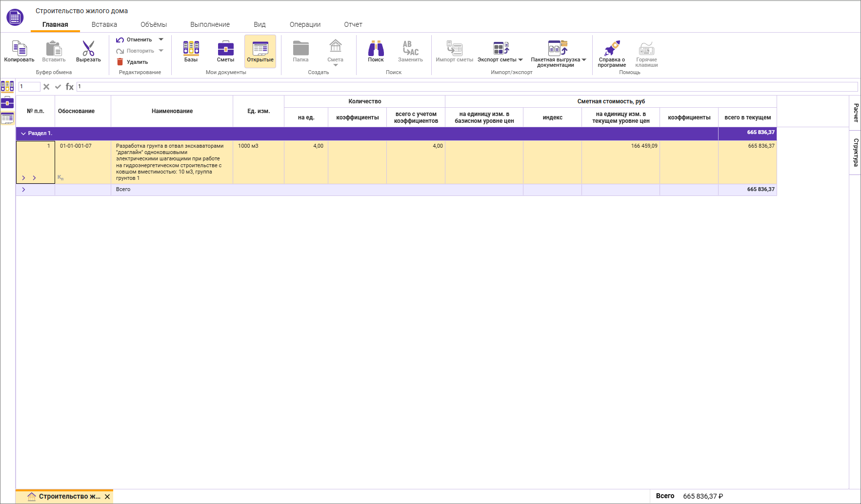861x504 pixels.
Task: Expand the Отменить undo dropdown arrow
Action: (161, 39)
